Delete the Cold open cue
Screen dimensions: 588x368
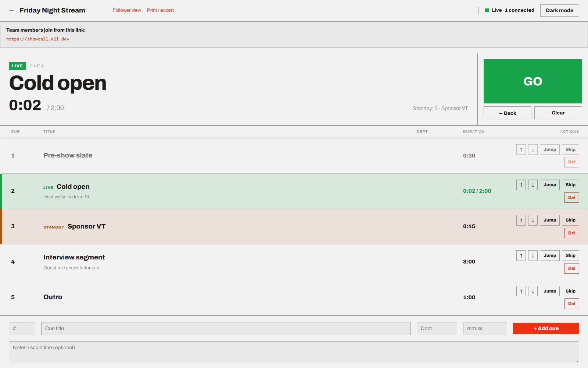[x=572, y=198]
